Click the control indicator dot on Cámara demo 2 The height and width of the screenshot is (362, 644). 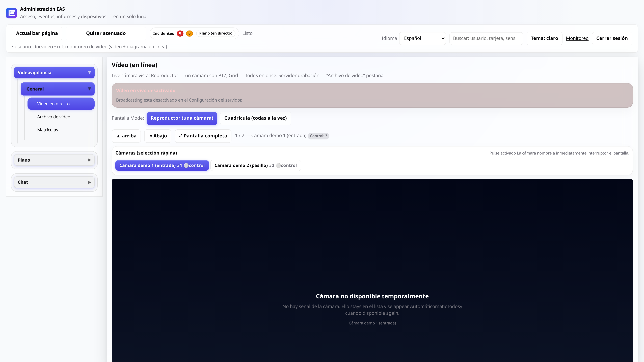pyautogui.click(x=278, y=165)
